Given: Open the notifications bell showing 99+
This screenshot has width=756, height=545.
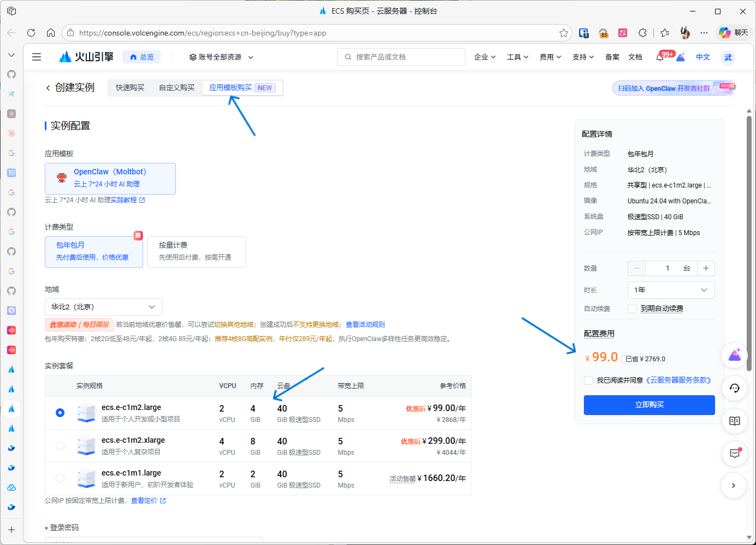Looking at the screenshot, I should point(659,56).
